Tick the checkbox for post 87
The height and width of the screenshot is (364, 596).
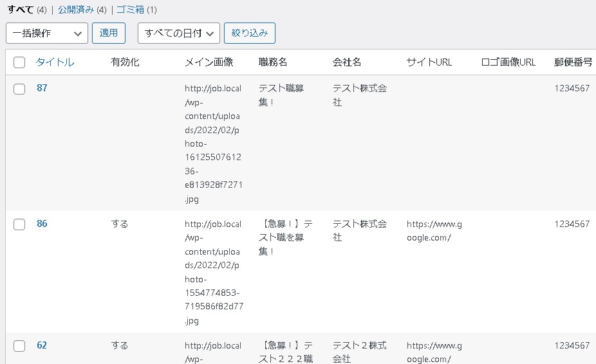tap(19, 89)
